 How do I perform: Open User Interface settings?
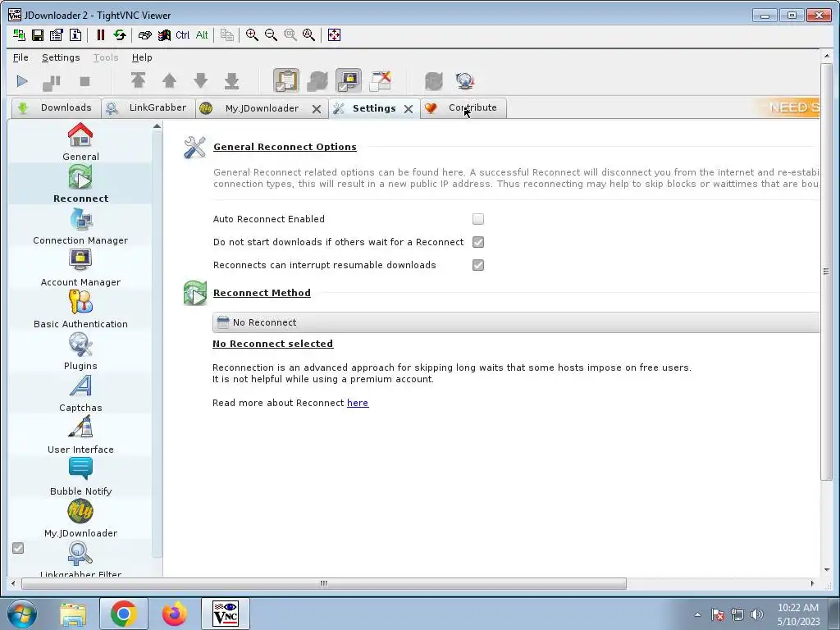coord(80,435)
